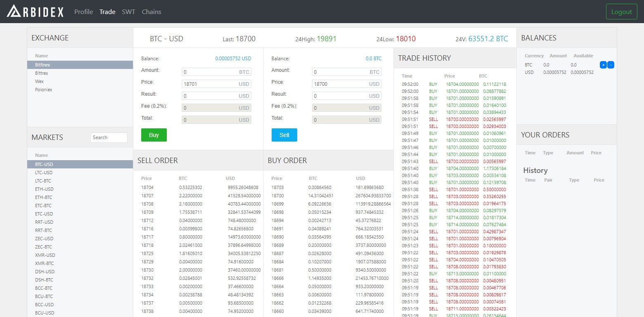Screen dimensions: 644x317
Task: Click the green Buy button
Action: coord(154,135)
